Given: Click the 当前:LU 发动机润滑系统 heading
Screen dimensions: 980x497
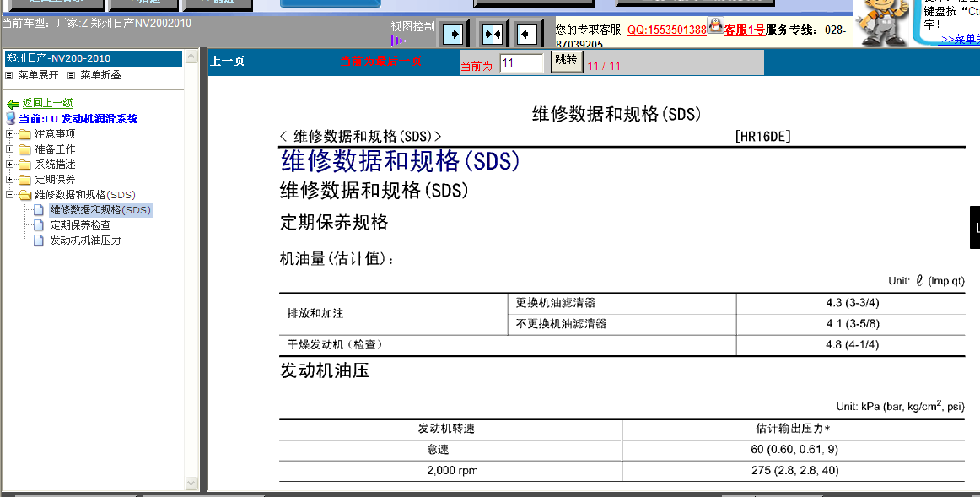Looking at the screenshot, I should pos(78,119).
